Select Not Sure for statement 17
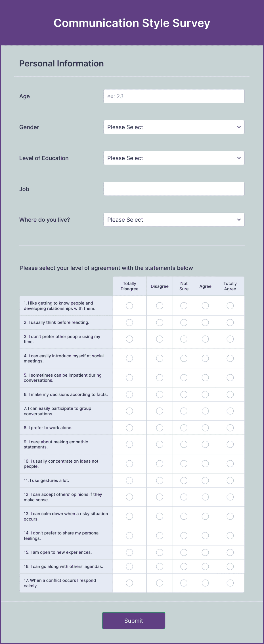Image resolution: width=264 pixels, height=644 pixels. [184, 583]
